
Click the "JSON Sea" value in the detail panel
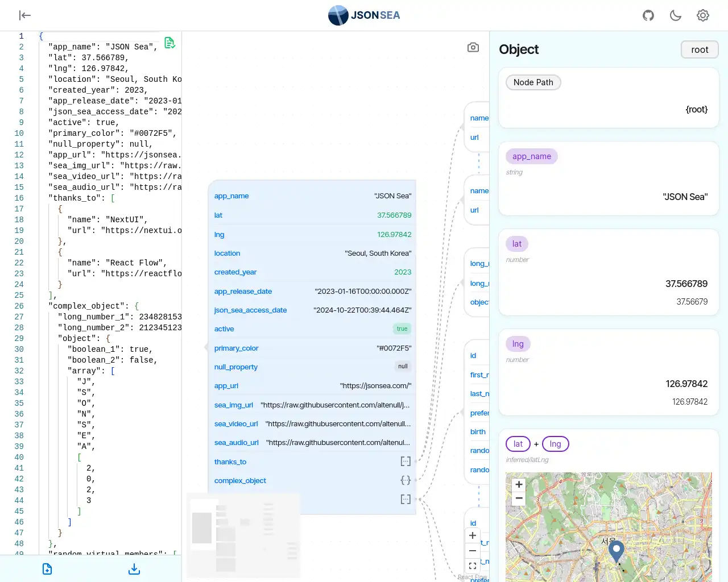(685, 197)
